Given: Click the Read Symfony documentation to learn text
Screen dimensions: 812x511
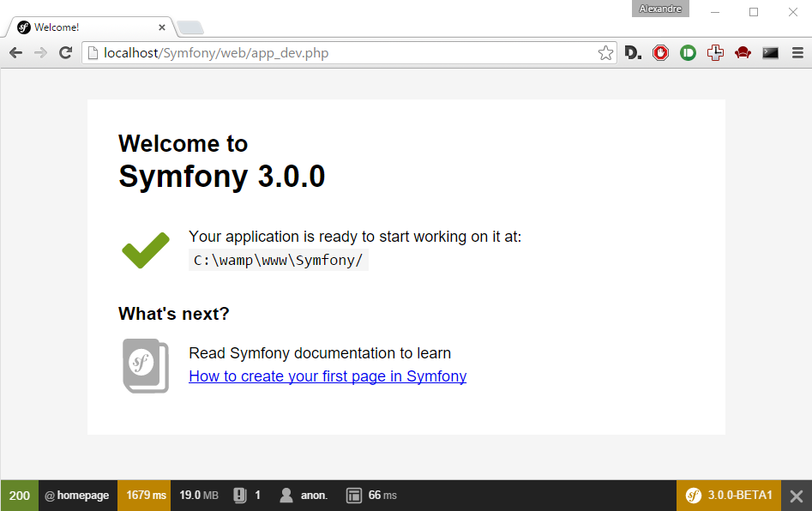Looking at the screenshot, I should [x=320, y=353].
